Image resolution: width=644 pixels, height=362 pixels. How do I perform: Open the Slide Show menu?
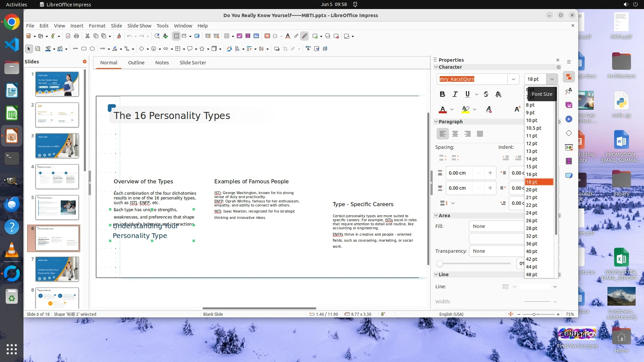tap(139, 26)
